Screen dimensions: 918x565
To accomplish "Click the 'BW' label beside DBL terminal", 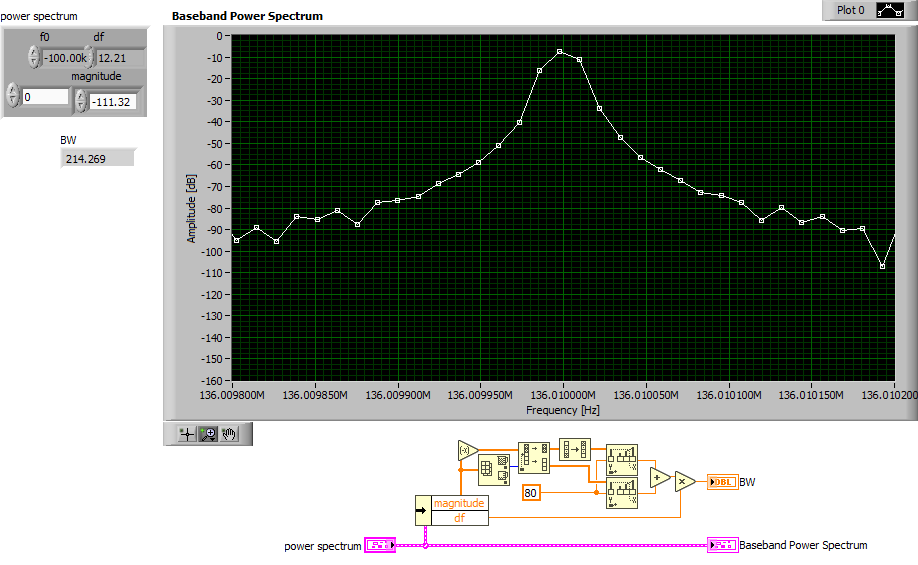I will [747, 482].
